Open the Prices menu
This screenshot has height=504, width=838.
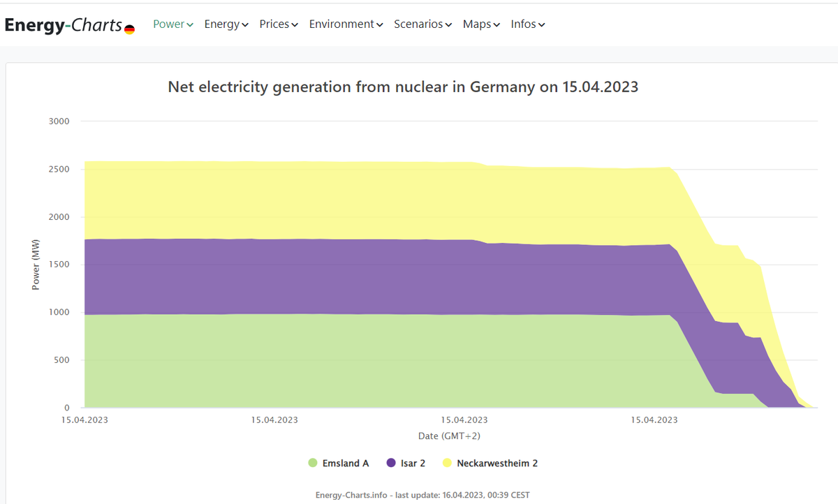[279, 24]
